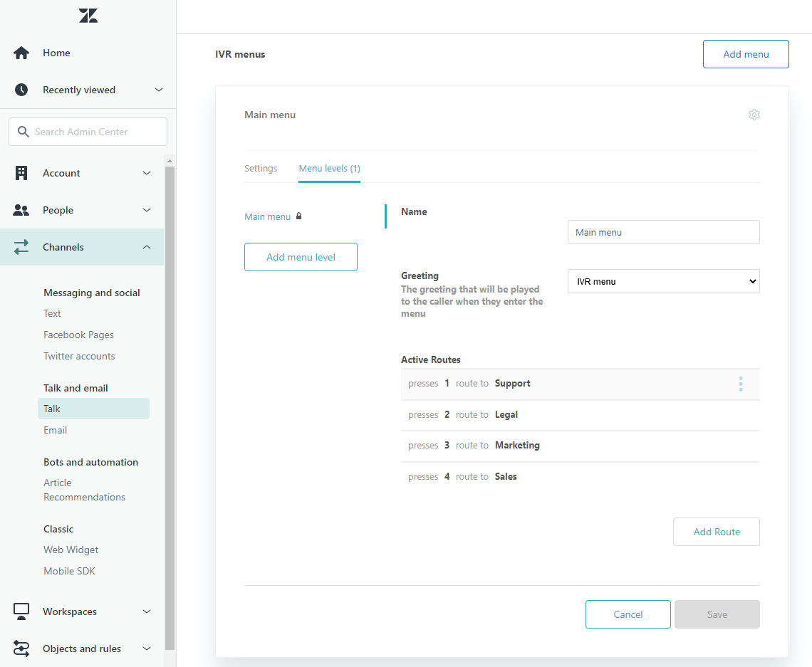
Task: Click the lock icon beside Main menu
Action: pyautogui.click(x=299, y=216)
